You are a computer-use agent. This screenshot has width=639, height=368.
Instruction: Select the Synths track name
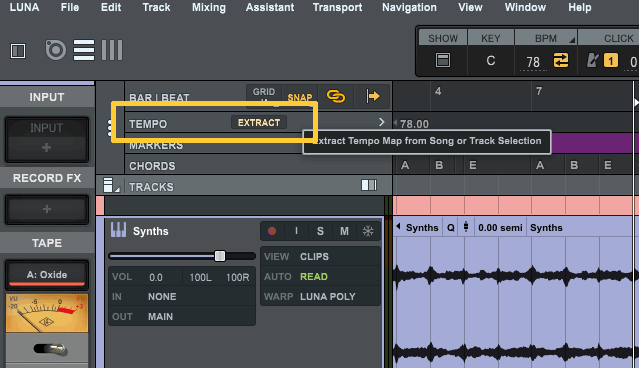click(x=150, y=231)
